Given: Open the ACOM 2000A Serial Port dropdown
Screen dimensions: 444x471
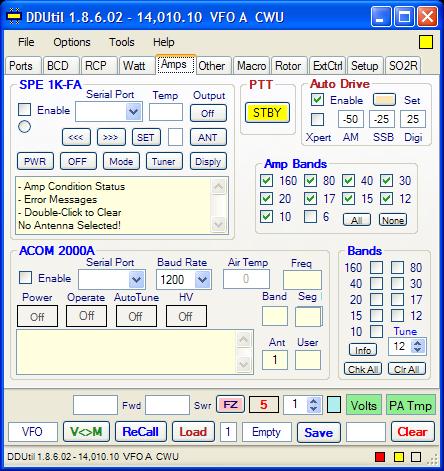Looking at the screenshot, I should [137, 279].
